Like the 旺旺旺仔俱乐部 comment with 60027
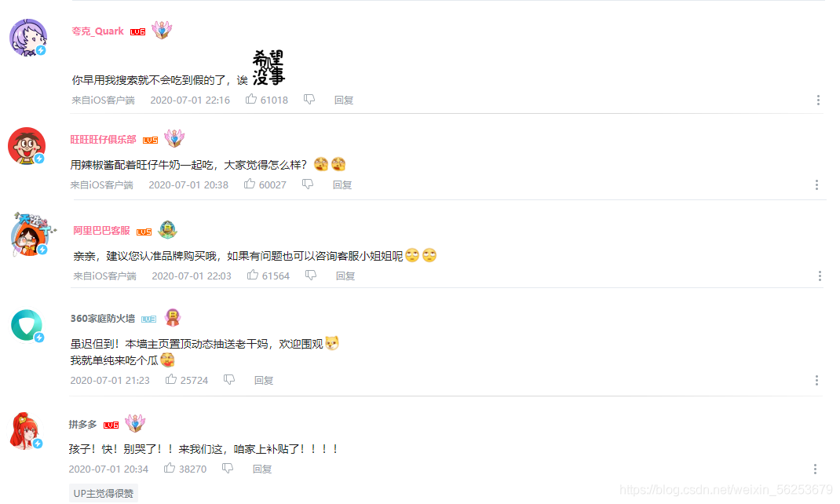This screenshot has width=840, height=504. tap(249, 184)
